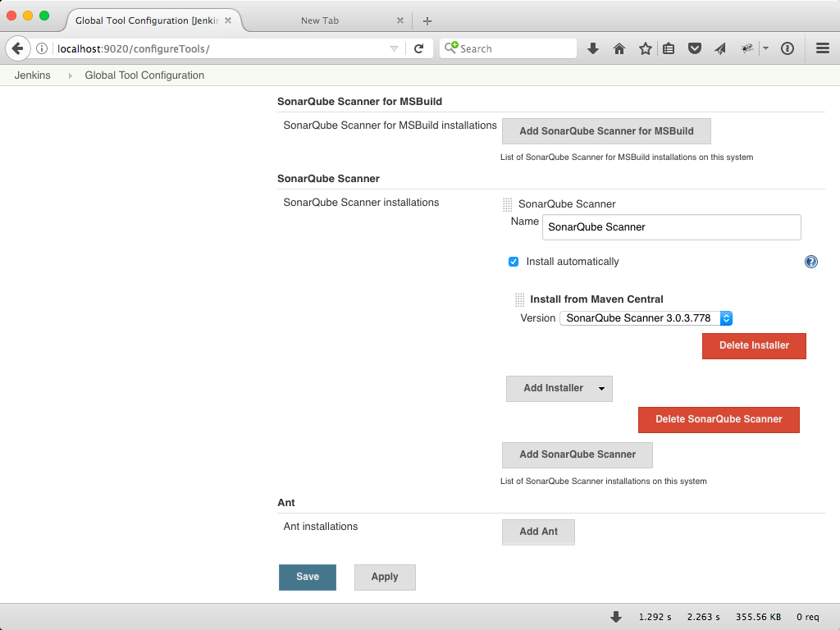Image resolution: width=840 pixels, height=630 pixels.
Task: Open the Pocket icon in toolbar
Action: click(x=695, y=48)
